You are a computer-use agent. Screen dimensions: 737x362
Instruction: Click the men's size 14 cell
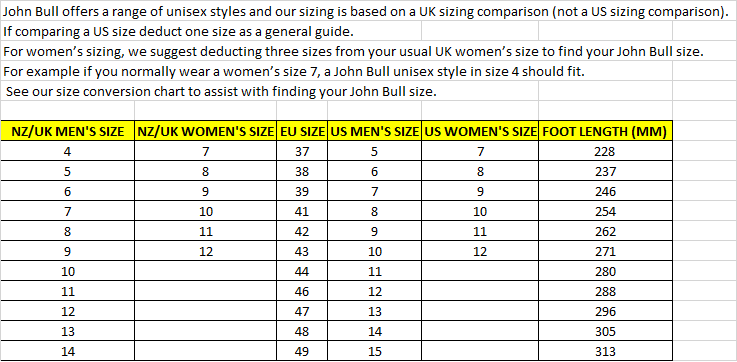pos(68,351)
